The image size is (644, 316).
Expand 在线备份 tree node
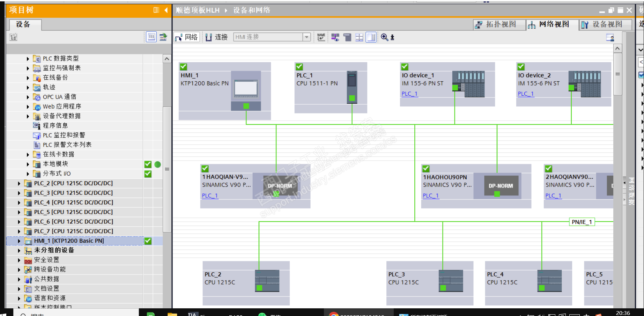pos(28,78)
